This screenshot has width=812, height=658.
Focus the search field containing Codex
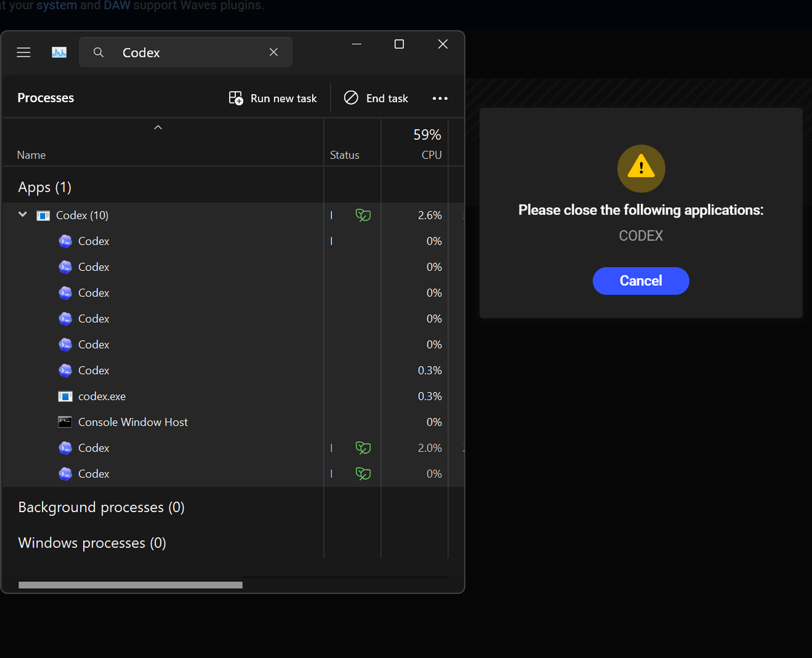coord(185,52)
